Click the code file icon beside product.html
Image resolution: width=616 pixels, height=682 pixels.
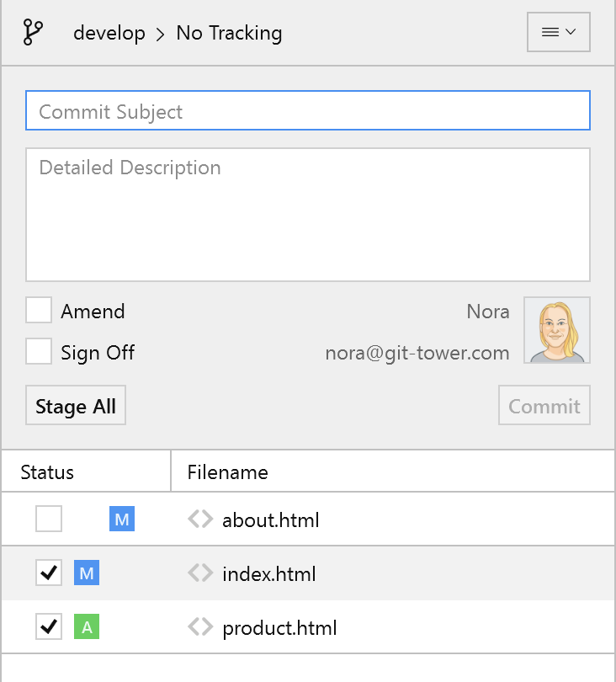pos(200,627)
